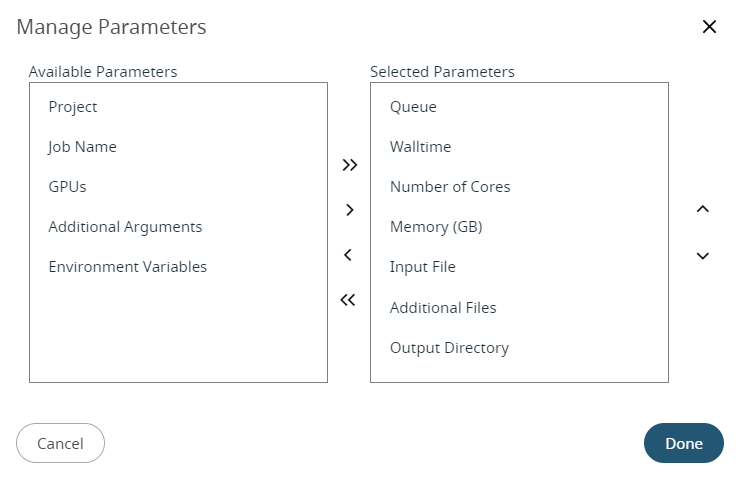The width and height of the screenshot is (739, 478).
Task: Close the Manage Parameters dialog
Action: coord(709,27)
